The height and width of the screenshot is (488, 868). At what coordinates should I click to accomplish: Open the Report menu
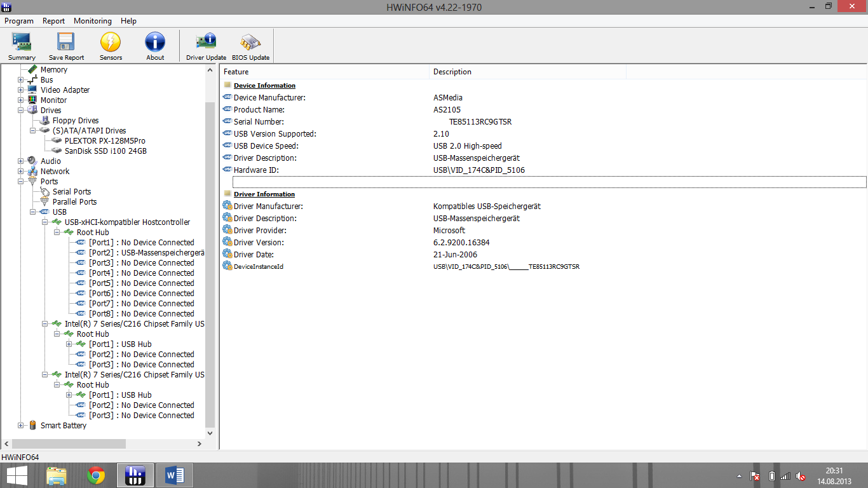click(54, 21)
